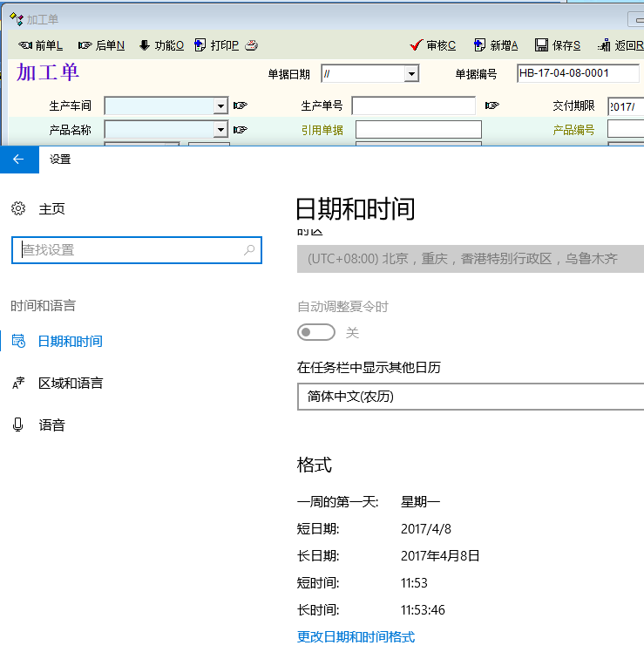Click the 新增 add new button
This screenshot has height=659, width=644.
click(496, 45)
